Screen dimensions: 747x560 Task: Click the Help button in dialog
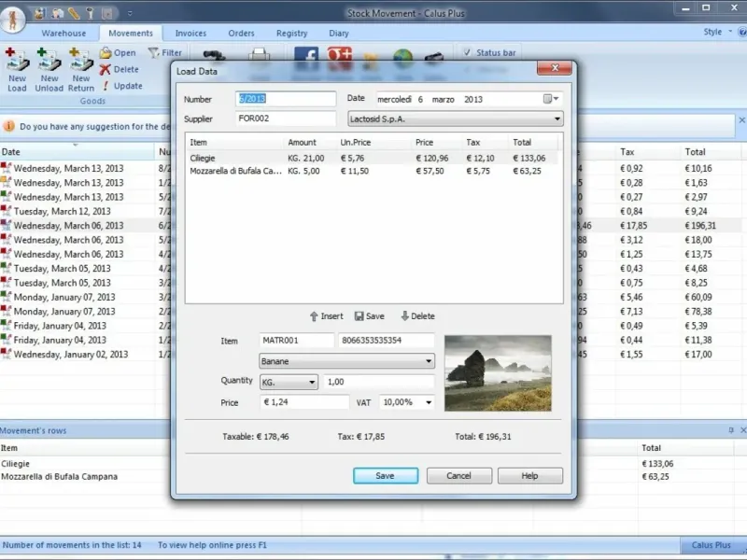(x=529, y=476)
